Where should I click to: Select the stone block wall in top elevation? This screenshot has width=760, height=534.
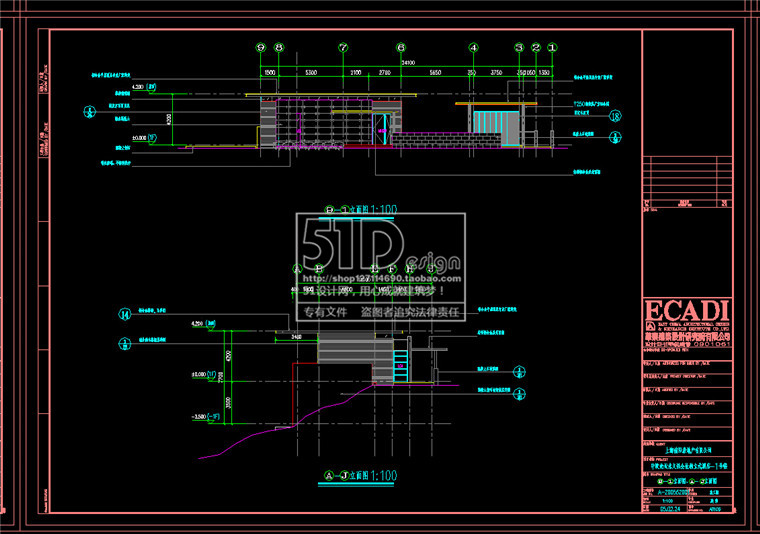(446, 141)
